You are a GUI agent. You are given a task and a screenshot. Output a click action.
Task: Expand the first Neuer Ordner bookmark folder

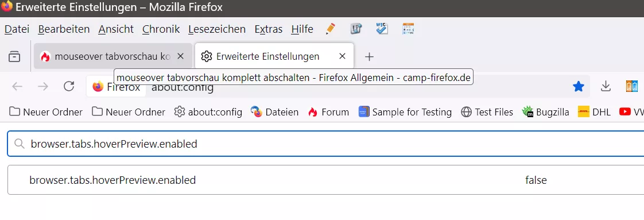(x=46, y=112)
